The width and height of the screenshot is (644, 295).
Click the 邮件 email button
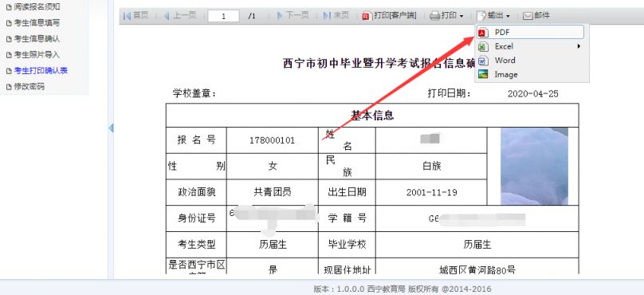pos(536,16)
